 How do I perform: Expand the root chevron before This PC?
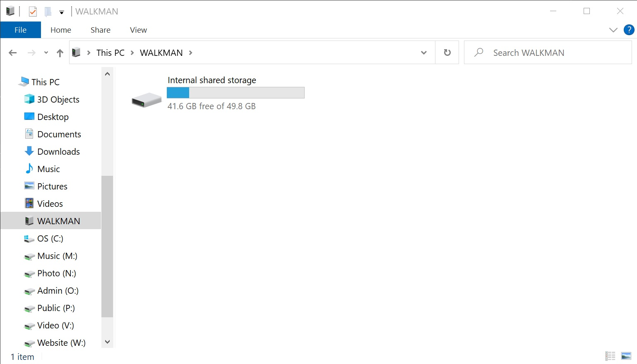click(x=89, y=53)
